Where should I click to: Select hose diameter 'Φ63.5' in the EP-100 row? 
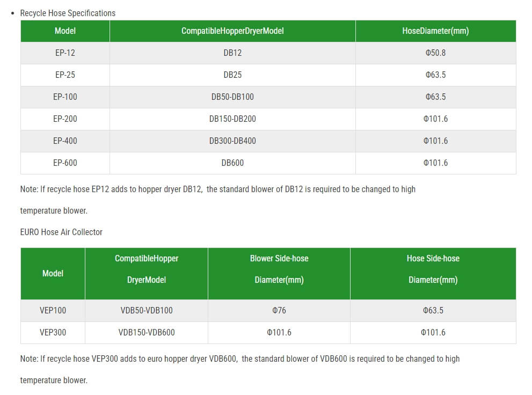436,97
